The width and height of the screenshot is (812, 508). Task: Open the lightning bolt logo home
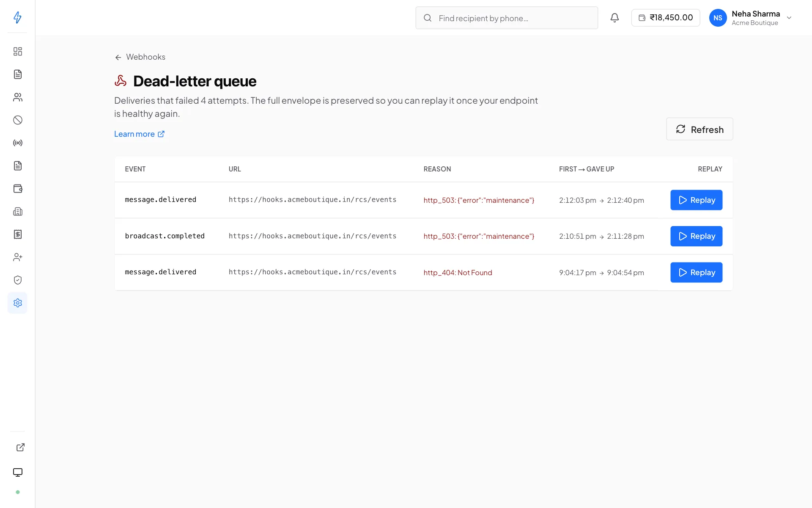coord(17,17)
